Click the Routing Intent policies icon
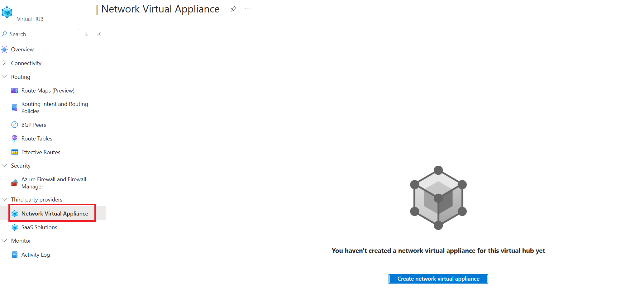 point(15,108)
